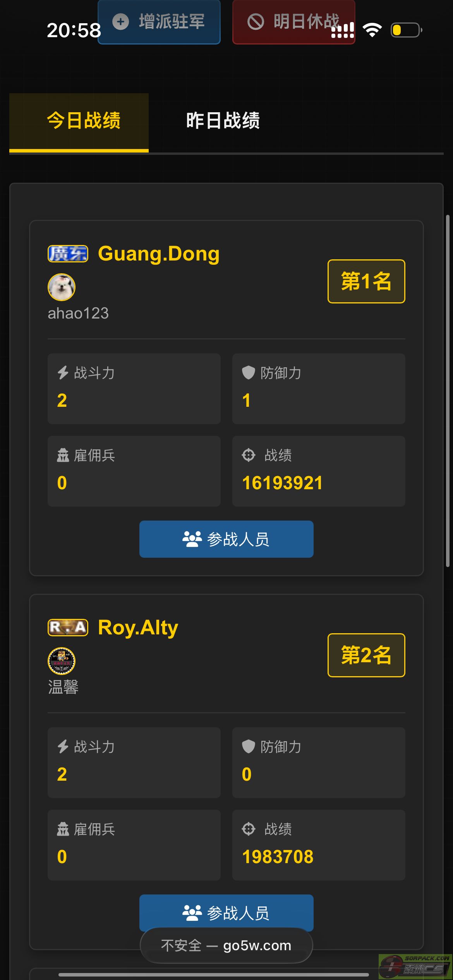The image size is (453, 980).
Task: Click the 第1名 rank badge
Action: pyautogui.click(x=366, y=281)
